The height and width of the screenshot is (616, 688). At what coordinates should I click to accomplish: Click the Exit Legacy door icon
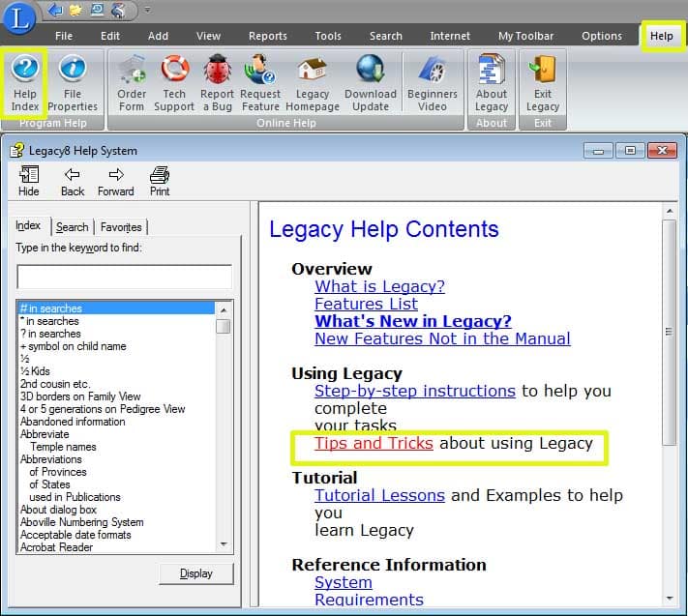coord(543,82)
